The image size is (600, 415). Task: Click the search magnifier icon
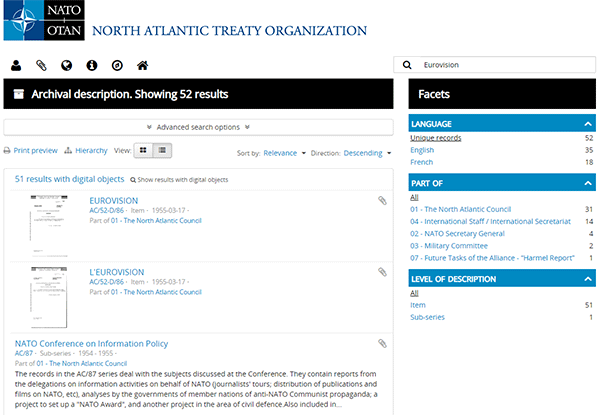click(407, 65)
